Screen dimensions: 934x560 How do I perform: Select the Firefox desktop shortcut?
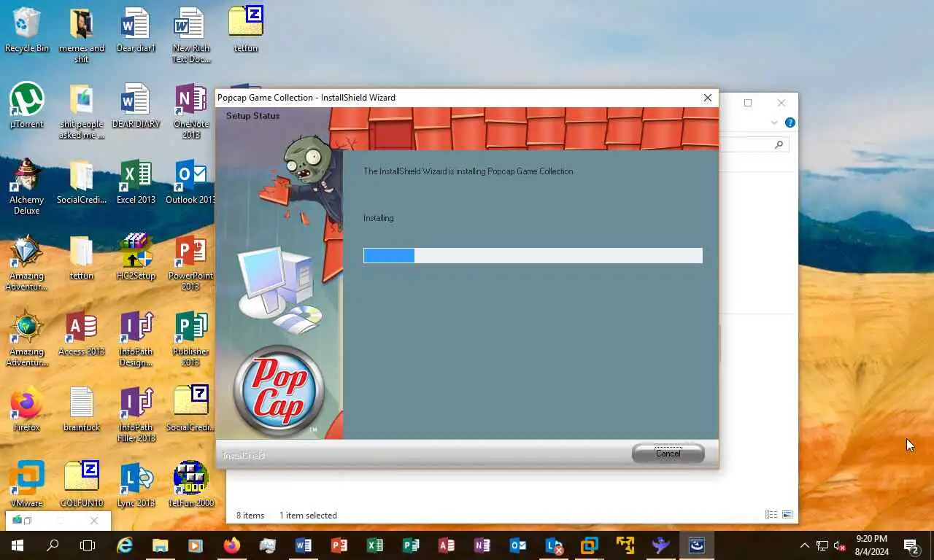[x=27, y=409]
